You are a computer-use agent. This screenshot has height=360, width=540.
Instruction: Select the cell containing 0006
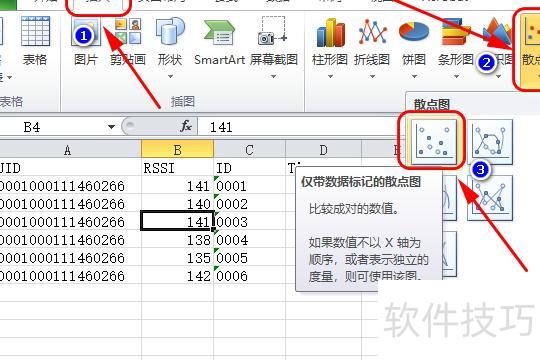tap(250, 275)
